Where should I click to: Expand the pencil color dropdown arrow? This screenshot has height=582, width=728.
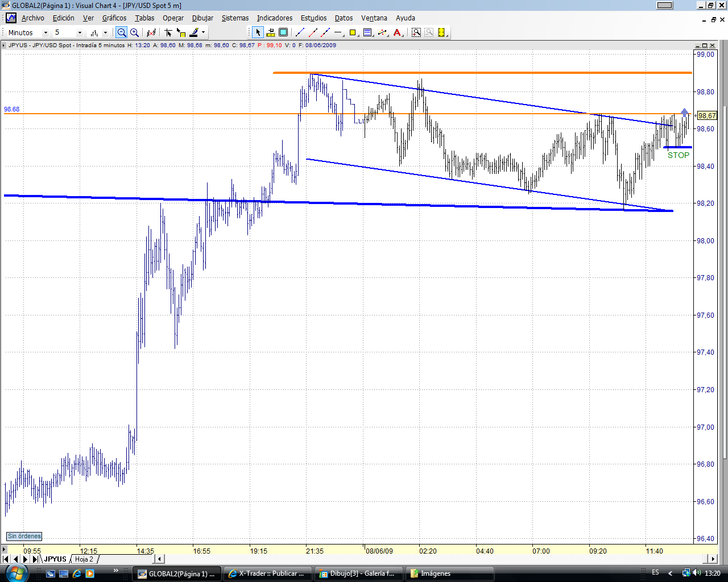203,32
